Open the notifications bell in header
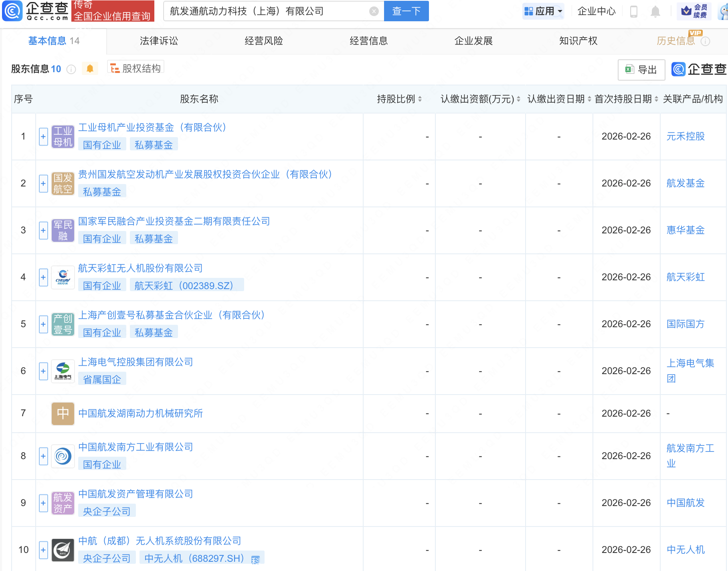Image resolution: width=728 pixels, height=571 pixels. [655, 11]
